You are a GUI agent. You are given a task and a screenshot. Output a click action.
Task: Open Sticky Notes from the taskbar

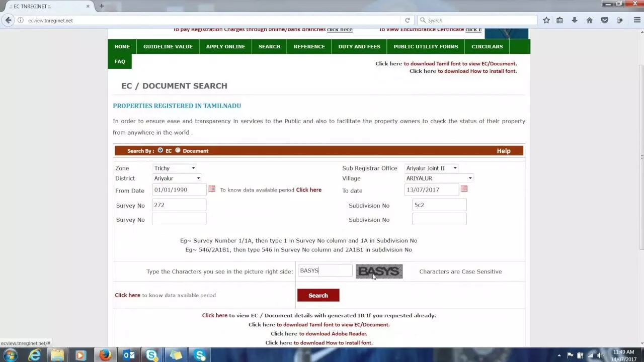[x=176, y=355]
